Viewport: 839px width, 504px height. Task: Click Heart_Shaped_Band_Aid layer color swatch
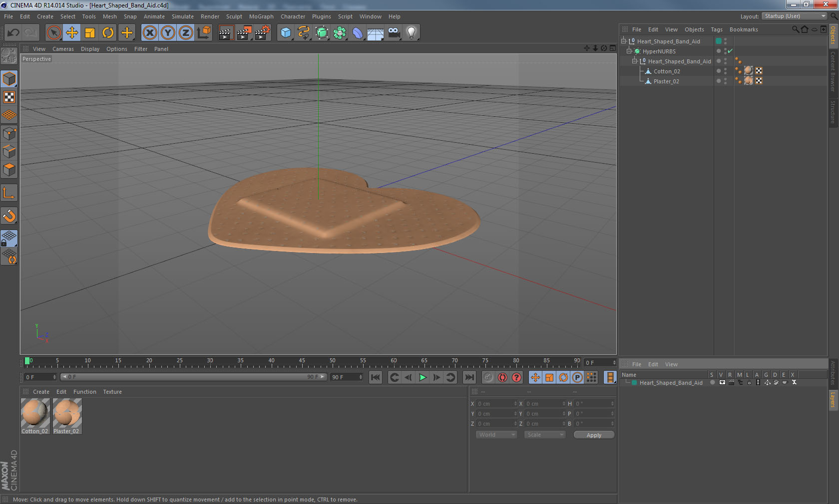pyautogui.click(x=719, y=41)
